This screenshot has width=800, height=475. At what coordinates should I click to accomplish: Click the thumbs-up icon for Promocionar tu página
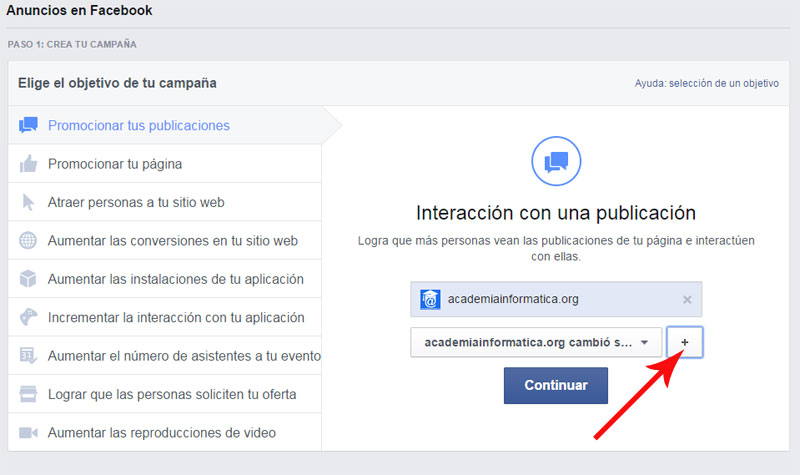pyautogui.click(x=28, y=164)
